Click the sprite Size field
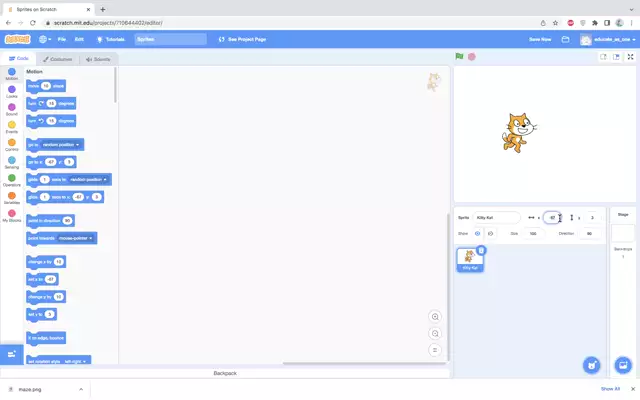The image size is (640, 400). (533, 233)
